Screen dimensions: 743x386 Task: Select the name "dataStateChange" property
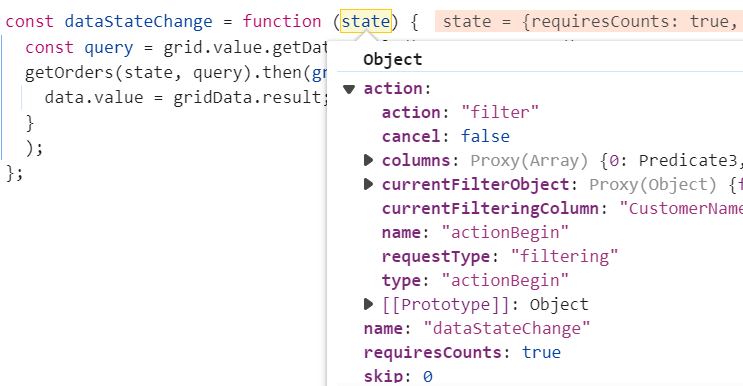477,328
